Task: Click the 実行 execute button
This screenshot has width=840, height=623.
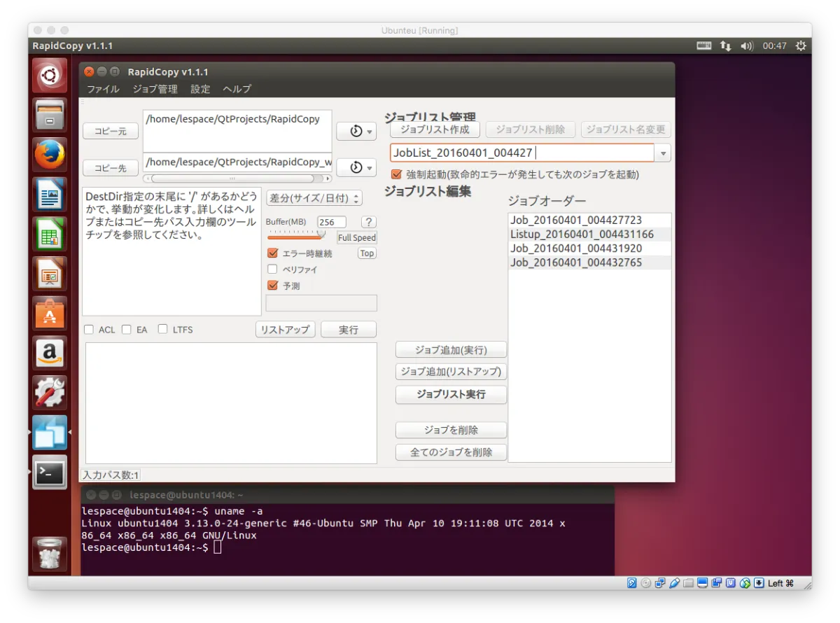Action: 349,330
